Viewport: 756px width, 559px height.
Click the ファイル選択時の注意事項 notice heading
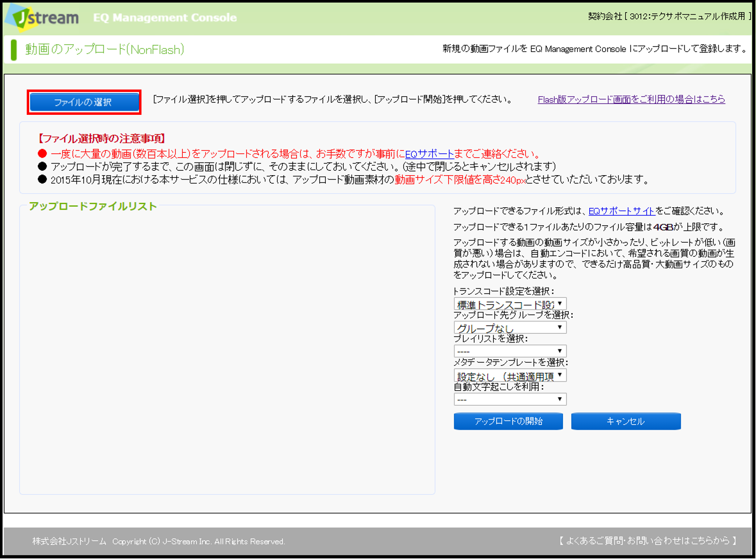[102, 139]
